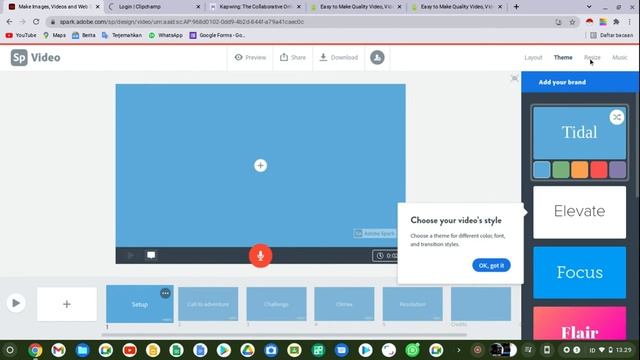Switch to the Layout tab
640x360 pixels.
[x=533, y=58]
